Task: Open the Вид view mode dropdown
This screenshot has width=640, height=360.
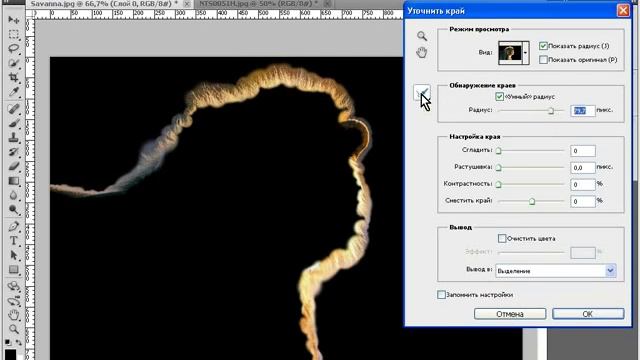Action: [526, 53]
